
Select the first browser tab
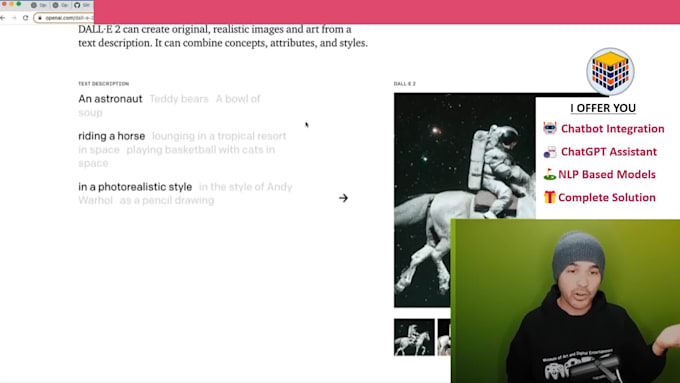tap(39, 5)
